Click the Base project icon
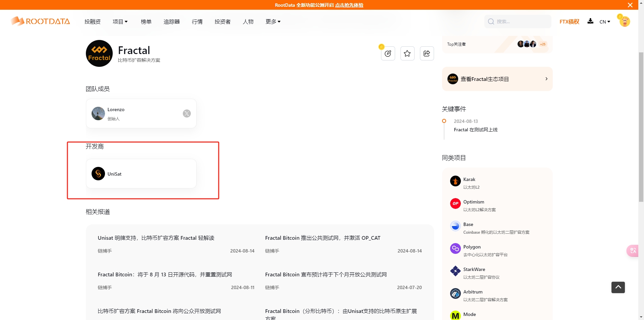The height and width of the screenshot is (320, 644). tap(455, 226)
